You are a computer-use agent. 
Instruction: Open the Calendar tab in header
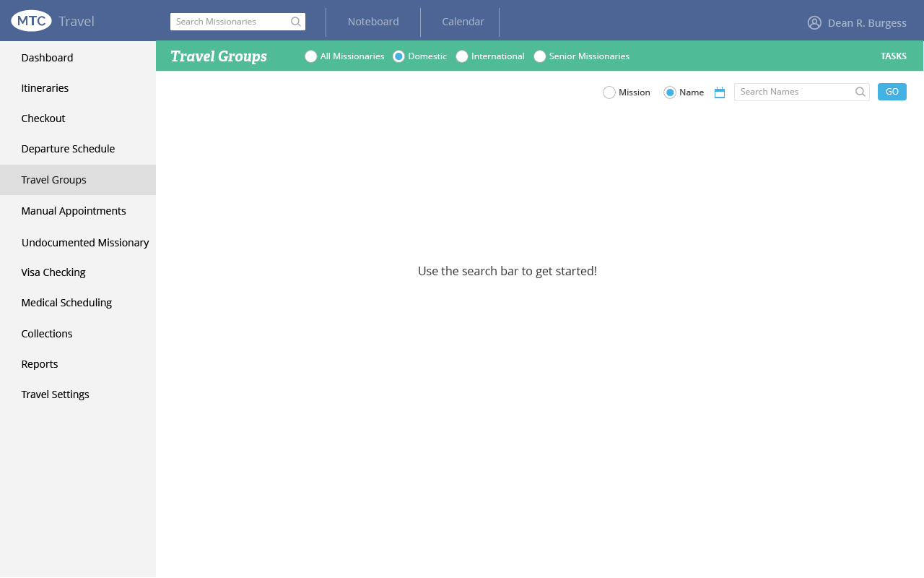point(463,22)
